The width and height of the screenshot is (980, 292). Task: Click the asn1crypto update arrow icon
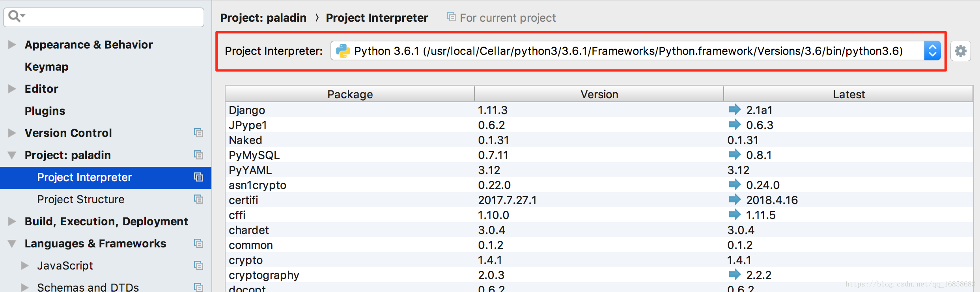tap(735, 184)
